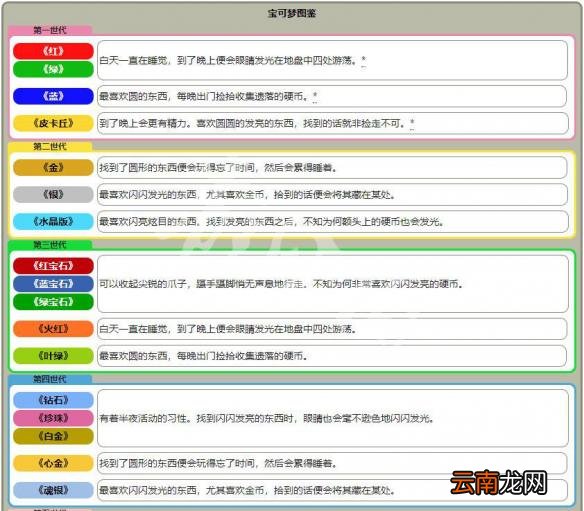This screenshot has height=511, width=584.
Task: Click the 《心金》 version label
Action: point(53,463)
